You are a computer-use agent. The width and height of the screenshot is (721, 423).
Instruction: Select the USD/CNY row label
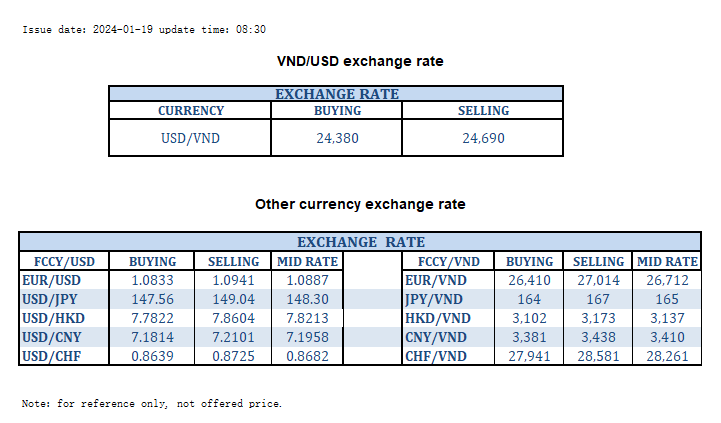coord(50,337)
